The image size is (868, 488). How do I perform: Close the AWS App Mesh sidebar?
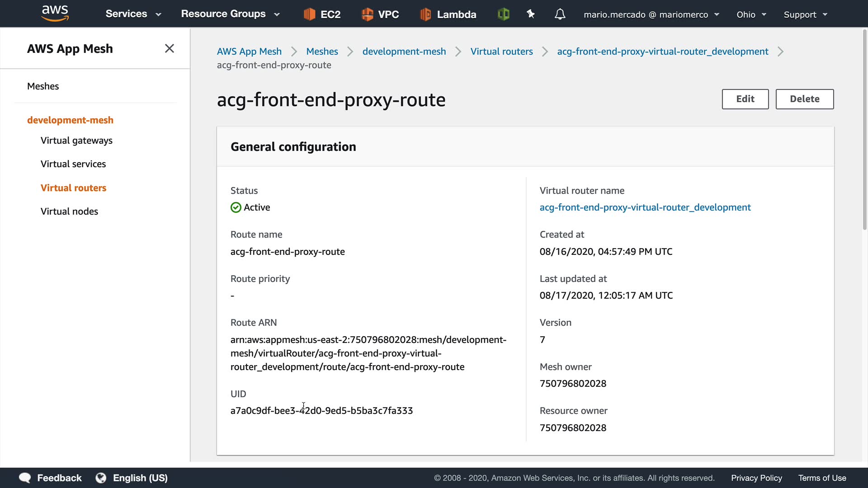click(x=170, y=48)
